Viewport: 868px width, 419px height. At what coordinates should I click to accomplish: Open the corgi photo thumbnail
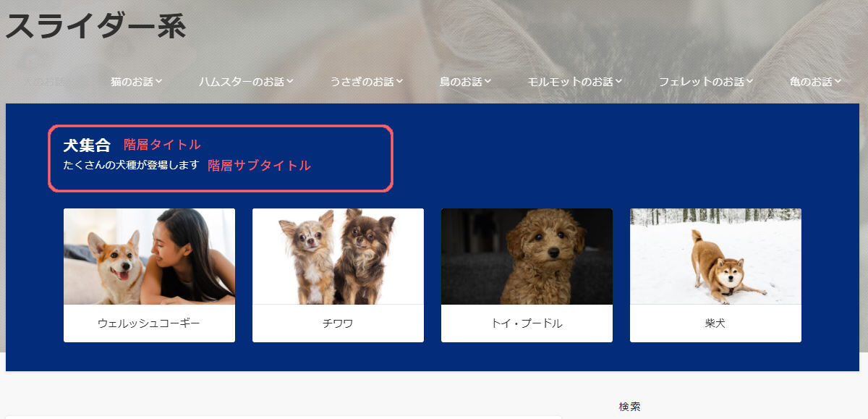point(149,256)
